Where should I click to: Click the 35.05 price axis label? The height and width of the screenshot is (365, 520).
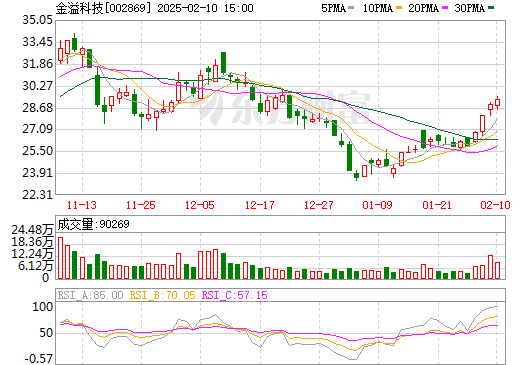click(x=37, y=20)
